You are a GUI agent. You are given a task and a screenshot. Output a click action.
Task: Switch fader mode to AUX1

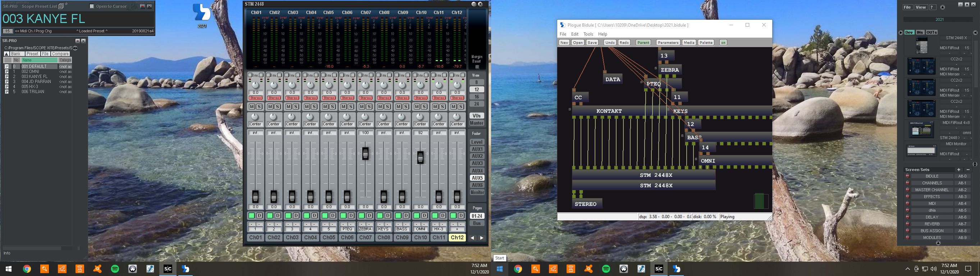477,149
